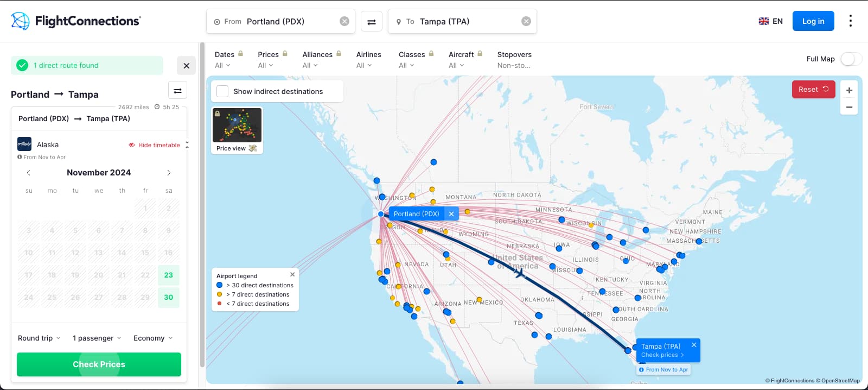Click the info icon beside From Nov to Apr

pos(20,157)
